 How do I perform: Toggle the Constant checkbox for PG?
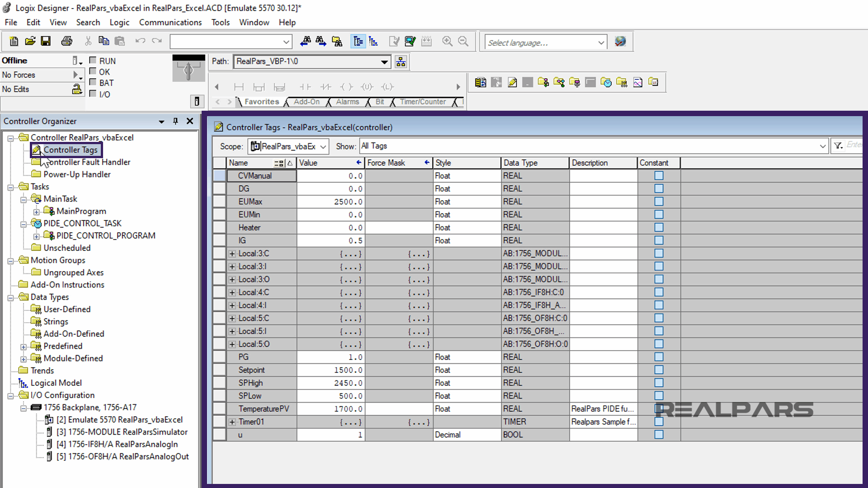(659, 357)
